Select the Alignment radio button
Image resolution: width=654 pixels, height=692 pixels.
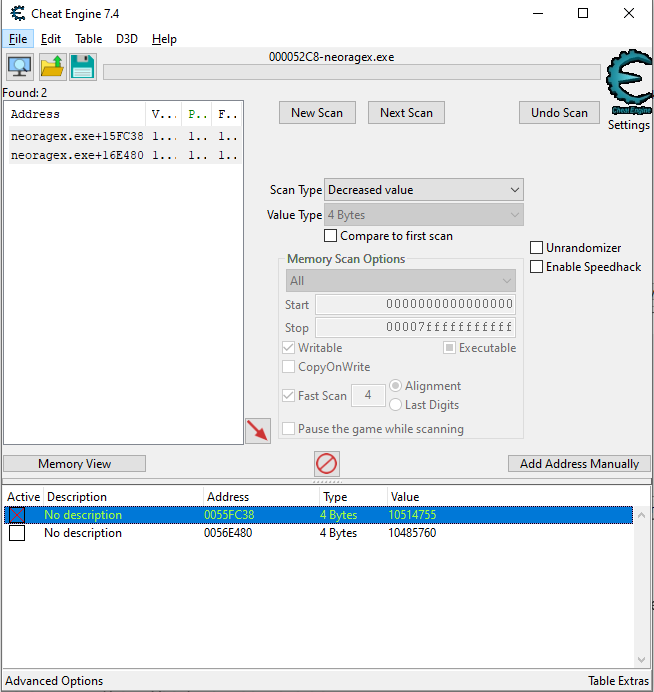point(395,386)
